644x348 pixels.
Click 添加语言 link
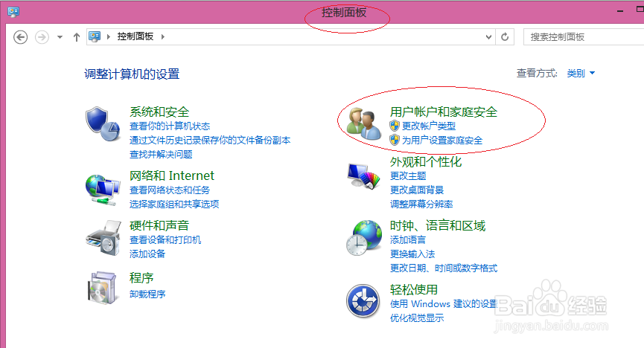point(408,239)
